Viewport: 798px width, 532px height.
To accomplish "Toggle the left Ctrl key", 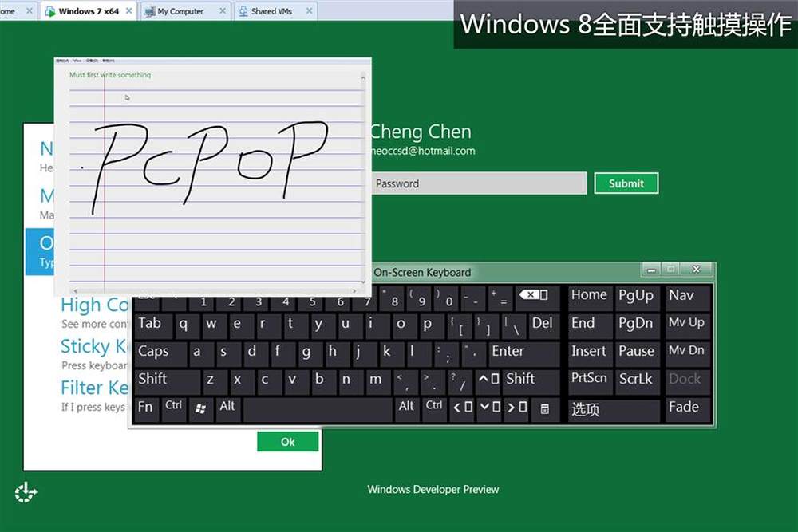I will 173,408.
